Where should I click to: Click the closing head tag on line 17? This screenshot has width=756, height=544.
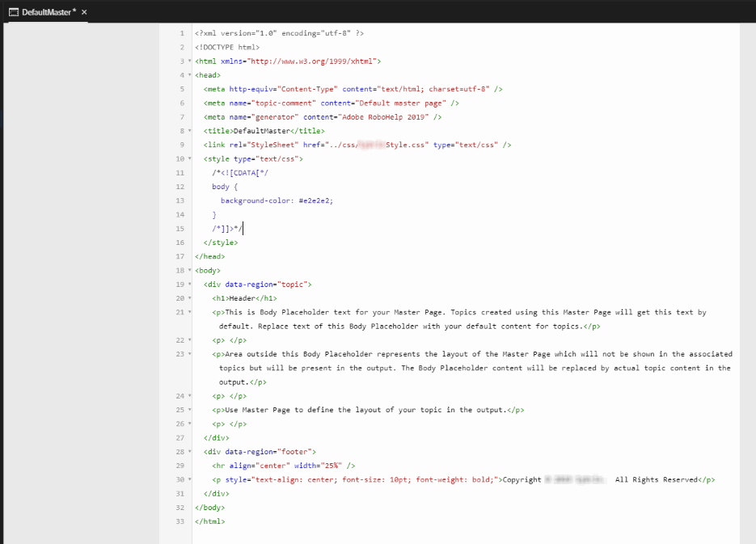point(209,257)
